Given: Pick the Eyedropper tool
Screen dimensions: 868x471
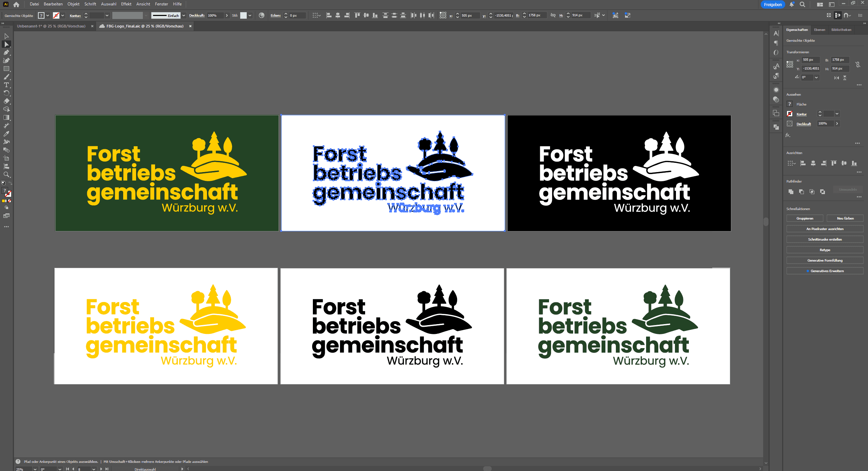Looking at the screenshot, I should [x=6, y=134].
